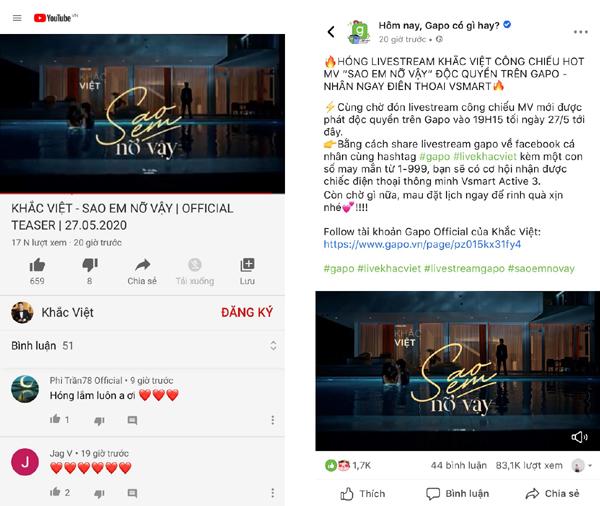600x506 pixels.
Task: Click the #livestreamgapo hashtag
Action: tap(464, 268)
